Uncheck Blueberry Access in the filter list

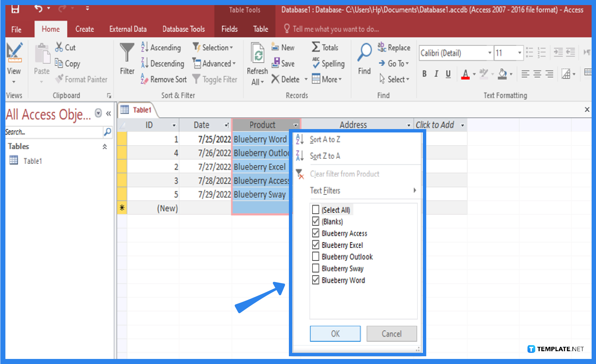point(316,233)
